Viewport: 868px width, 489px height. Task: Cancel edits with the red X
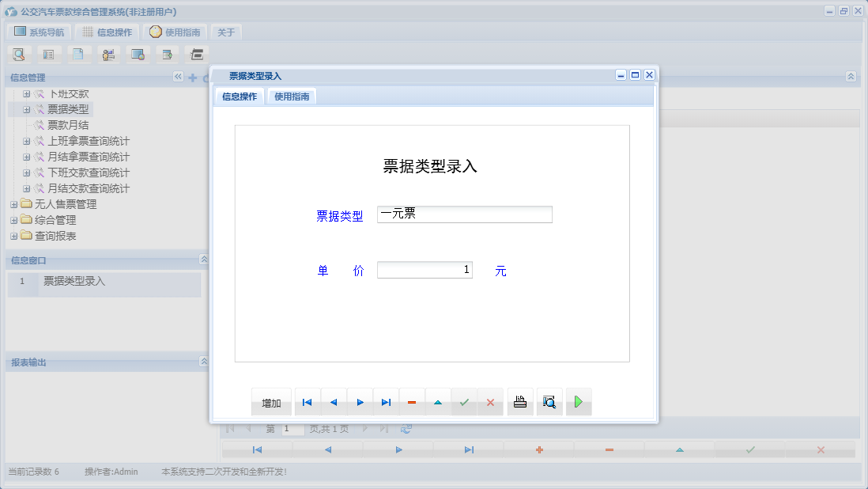(x=490, y=401)
